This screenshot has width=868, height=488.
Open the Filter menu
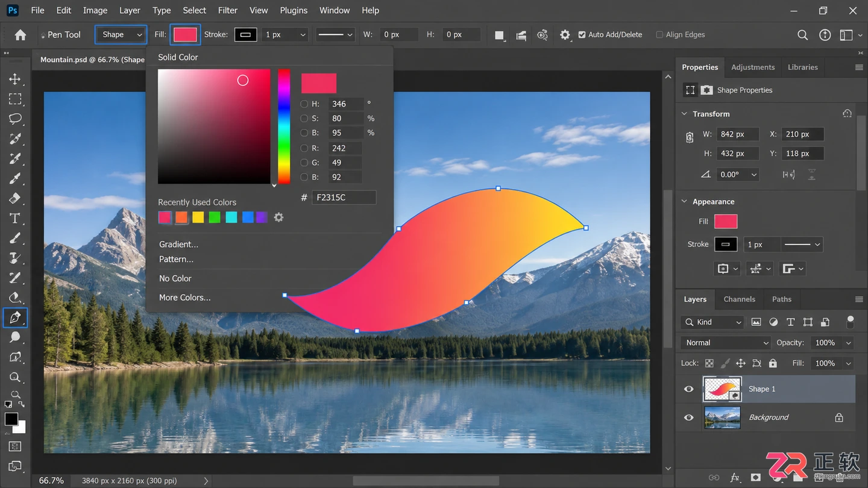pos(228,10)
